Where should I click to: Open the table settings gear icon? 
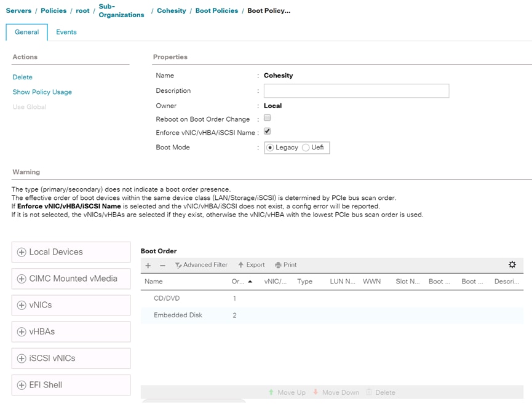coord(512,264)
